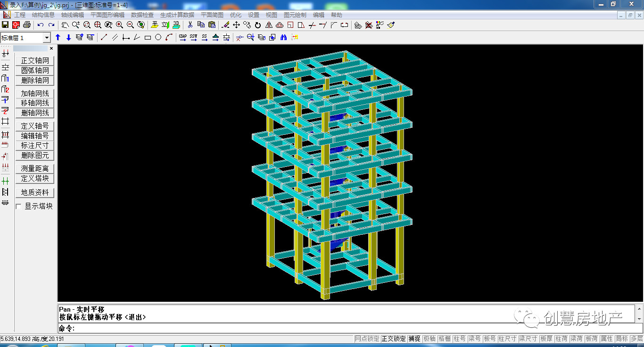Click the red plus zoom-in magnifier
The image size is (644, 347).
119,25
